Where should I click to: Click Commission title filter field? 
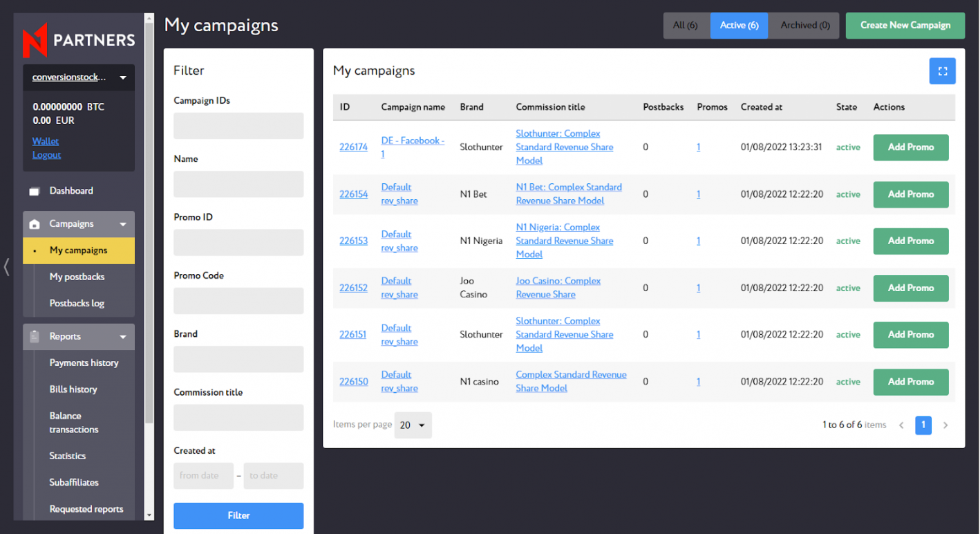(238, 418)
